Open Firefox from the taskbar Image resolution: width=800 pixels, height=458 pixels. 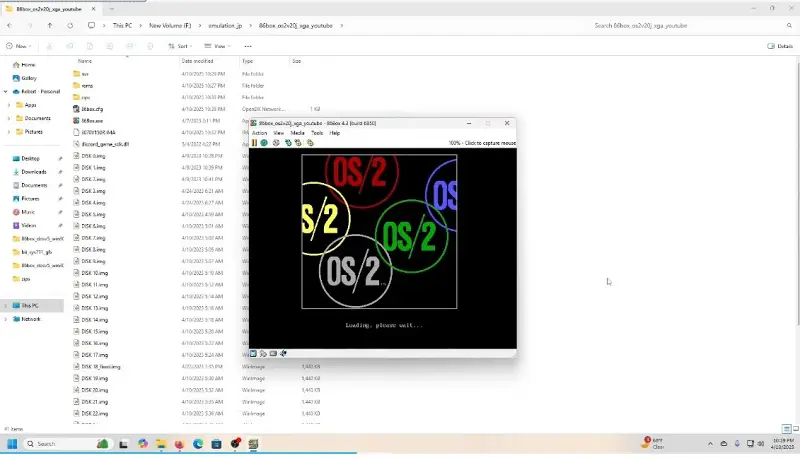coord(179,444)
